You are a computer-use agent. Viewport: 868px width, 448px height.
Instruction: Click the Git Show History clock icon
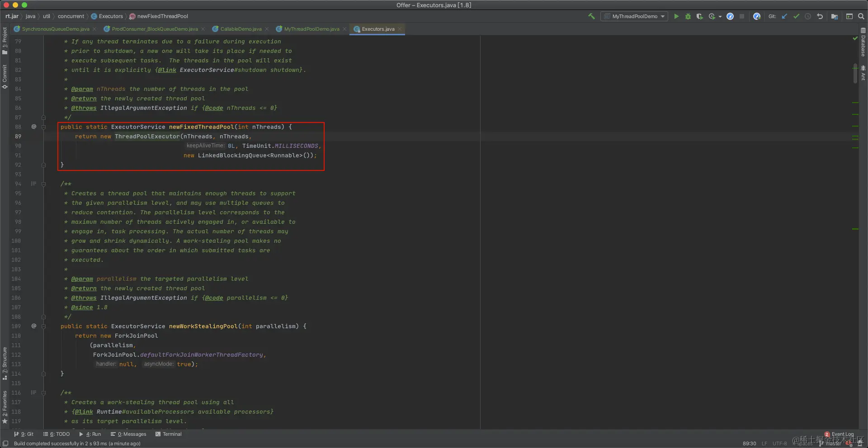[x=808, y=16]
